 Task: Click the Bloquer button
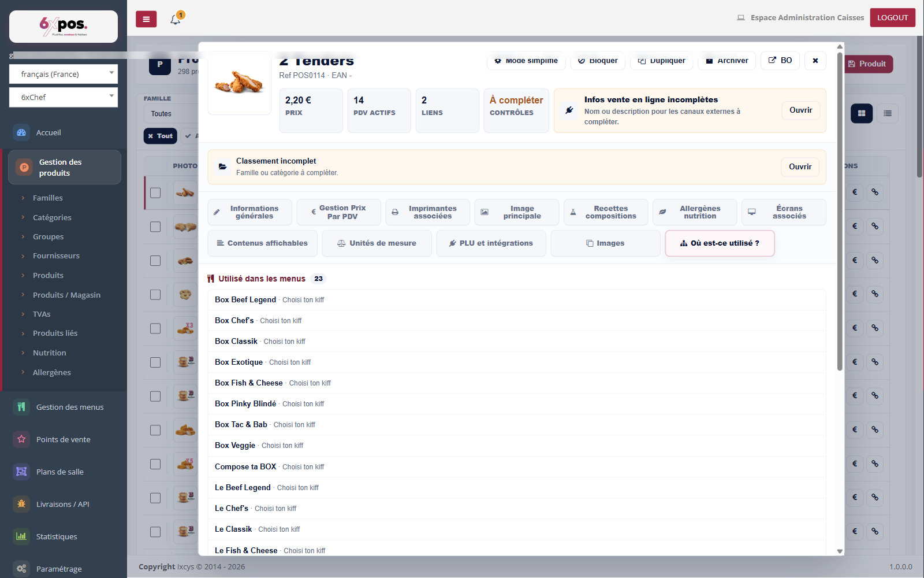tap(598, 60)
